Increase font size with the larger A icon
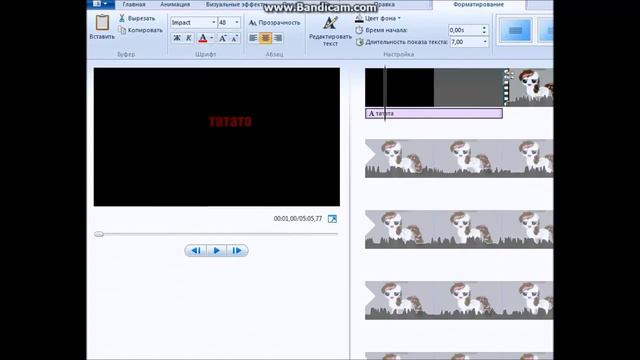The width and height of the screenshot is (640, 360). pyautogui.click(x=223, y=38)
